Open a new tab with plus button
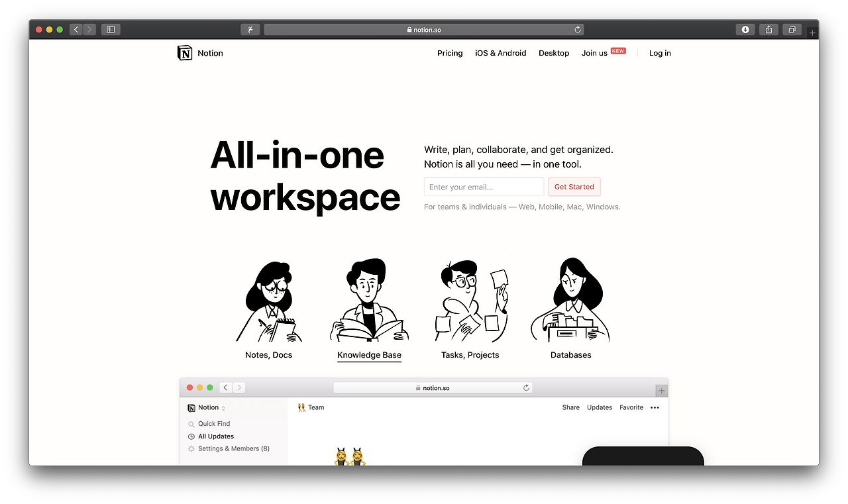The width and height of the screenshot is (848, 504). 812,32
